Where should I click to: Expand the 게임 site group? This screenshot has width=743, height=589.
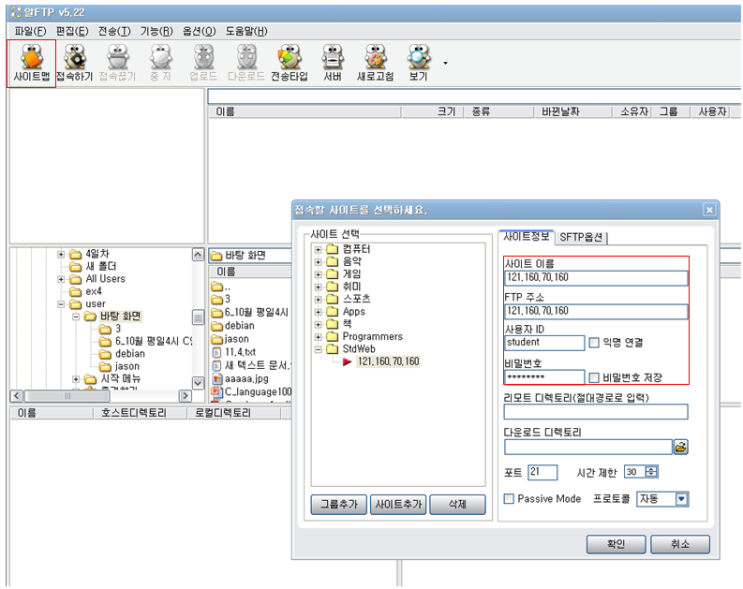click(318, 274)
